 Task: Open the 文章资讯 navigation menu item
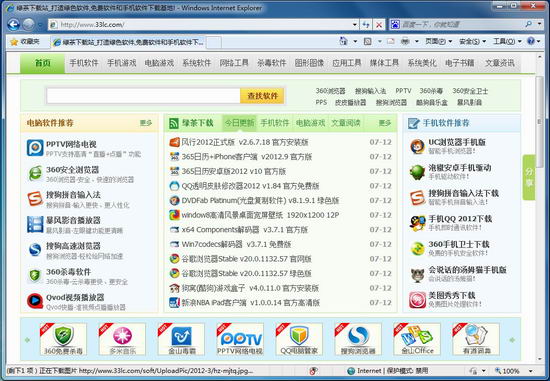pyautogui.click(x=499, y=63)
